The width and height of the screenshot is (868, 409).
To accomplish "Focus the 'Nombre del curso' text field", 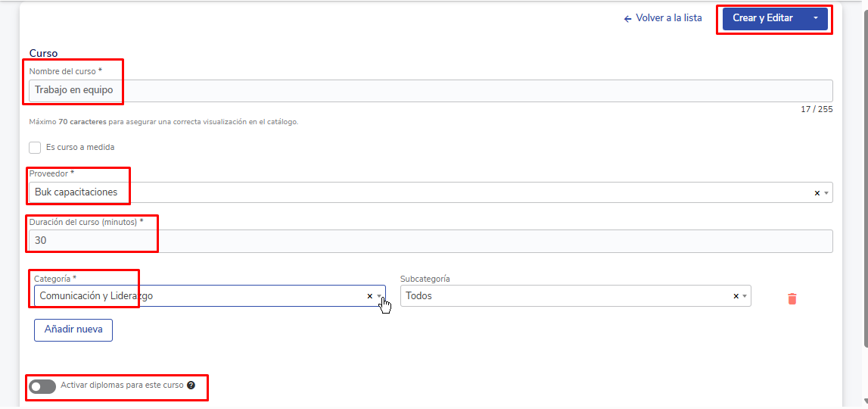I will tap(430, 90).
